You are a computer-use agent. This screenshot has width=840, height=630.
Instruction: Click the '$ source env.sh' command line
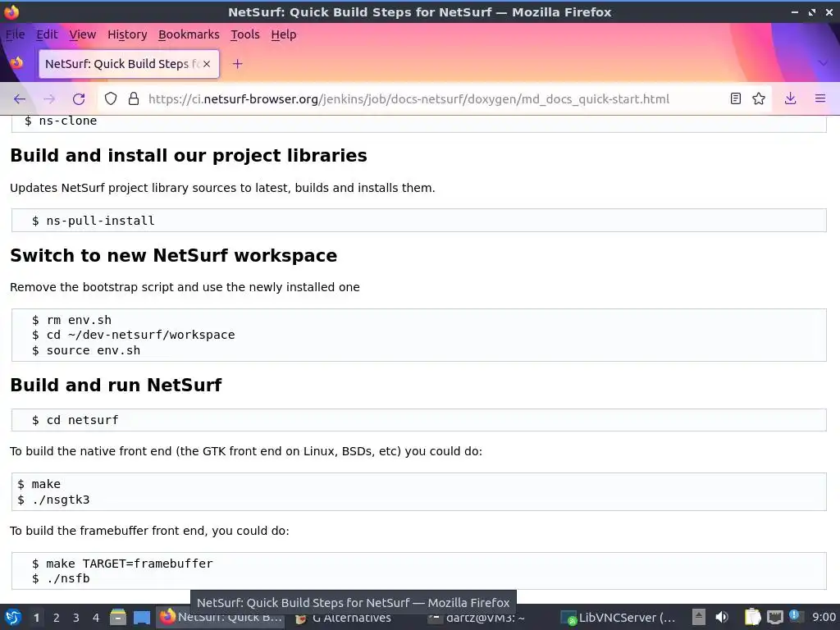[85, 350]
